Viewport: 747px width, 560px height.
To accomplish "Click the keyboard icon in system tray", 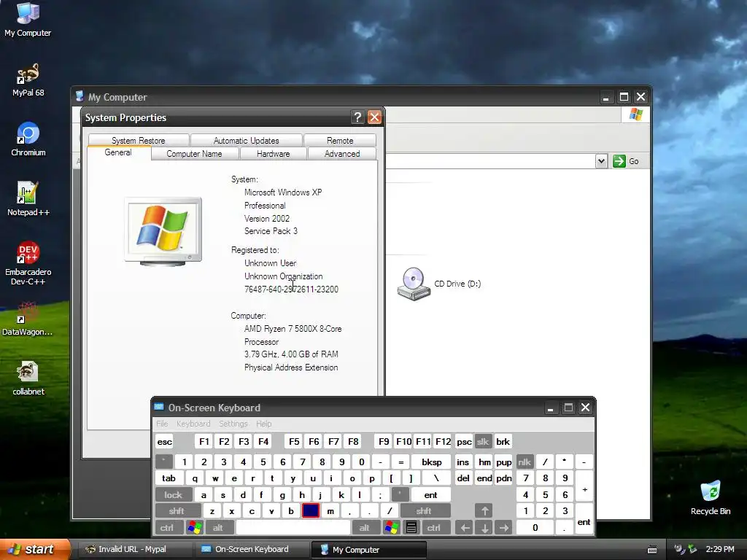I will [652, 550].
